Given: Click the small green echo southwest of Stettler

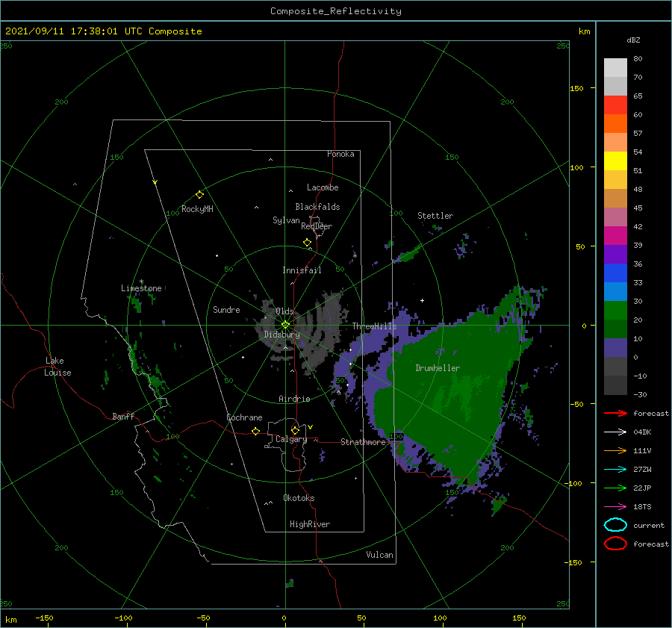Looking at the screenshot, I should (x=409, y=254).
